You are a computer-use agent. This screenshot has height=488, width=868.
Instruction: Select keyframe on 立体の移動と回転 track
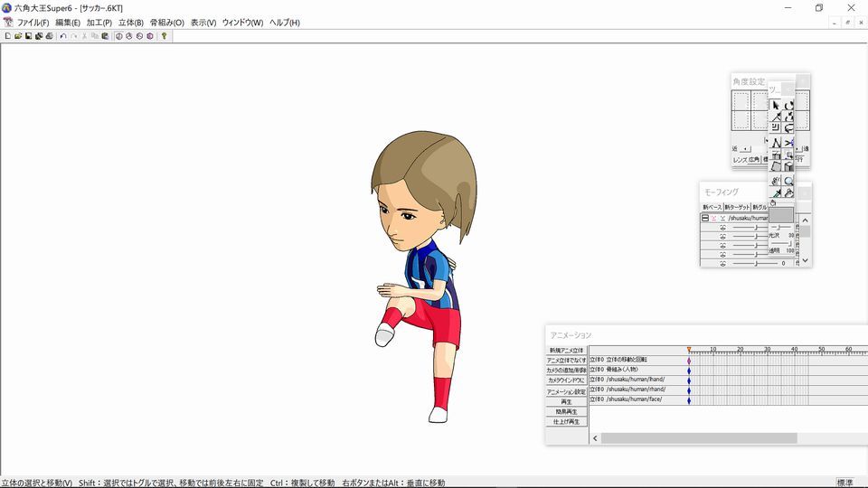coord(689,361)
